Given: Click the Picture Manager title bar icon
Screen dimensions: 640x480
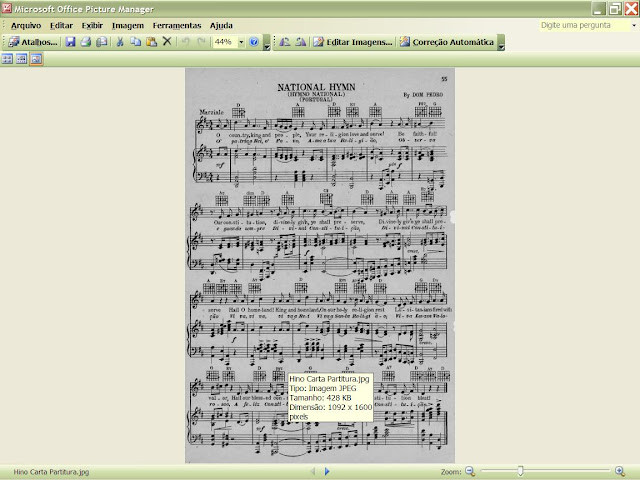Looking at the screenshot, I should point(7,8).
